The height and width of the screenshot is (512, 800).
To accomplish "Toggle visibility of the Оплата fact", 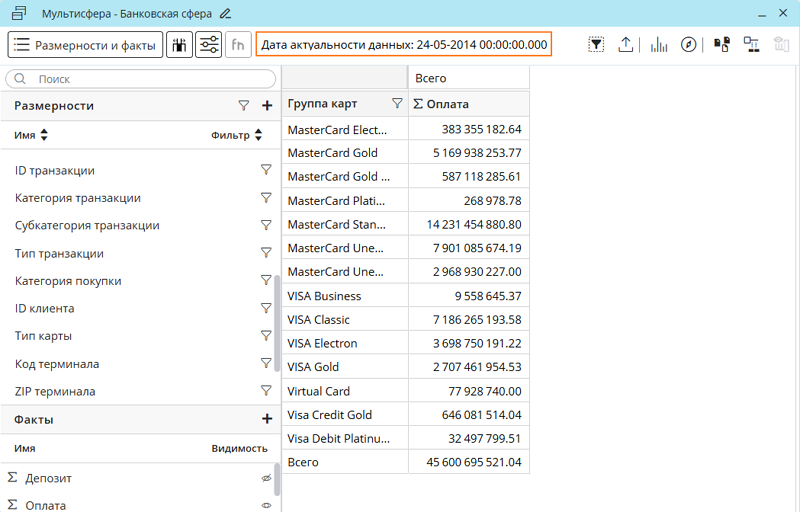I will (x=266, y=505).
